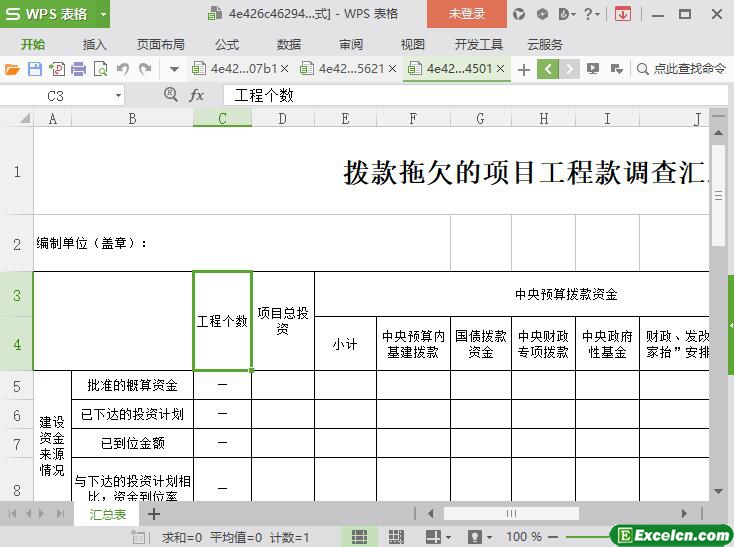Click the fx insert function icon
Screen dimensions: 734x547
click(197, 95)
